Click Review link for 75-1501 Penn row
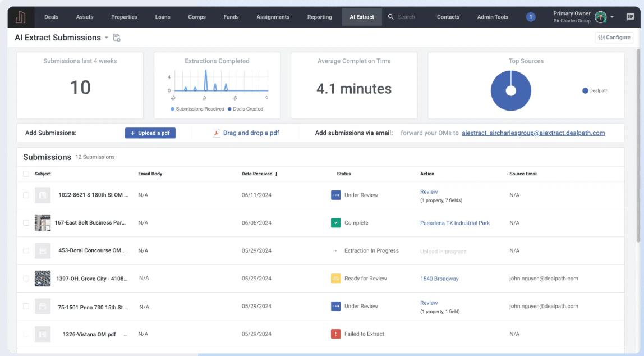644x356 pixels. click(429, 303)
